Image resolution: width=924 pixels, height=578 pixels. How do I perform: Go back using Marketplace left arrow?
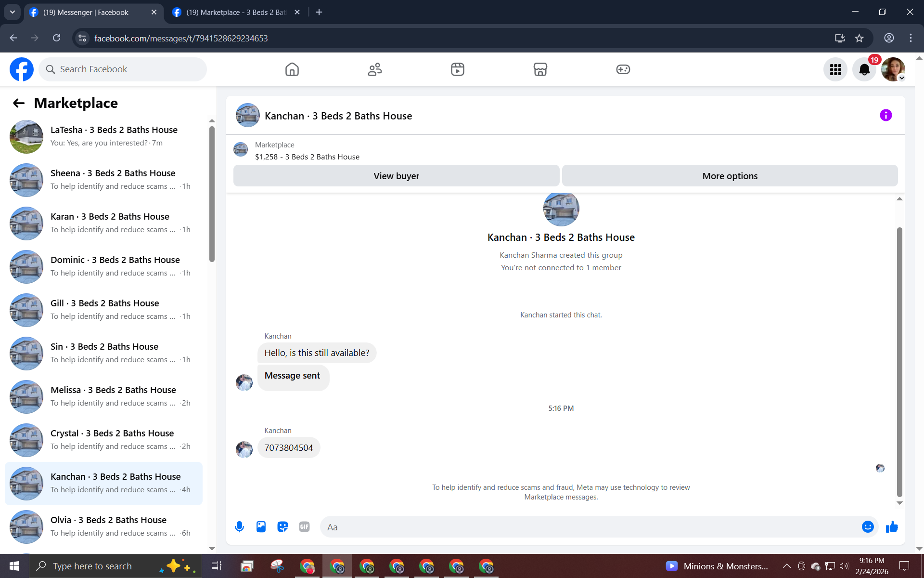click(x=19, y=103)
